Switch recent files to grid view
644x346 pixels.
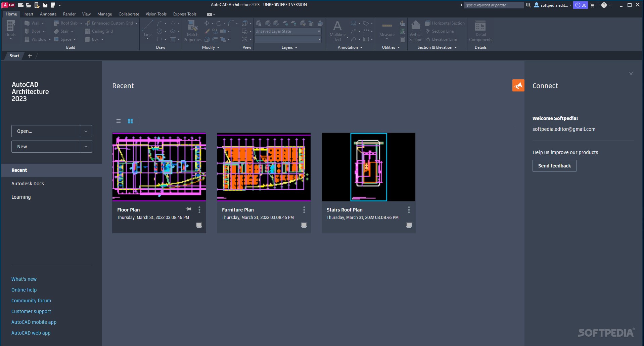pyautogui.click(x=130, y=121)
